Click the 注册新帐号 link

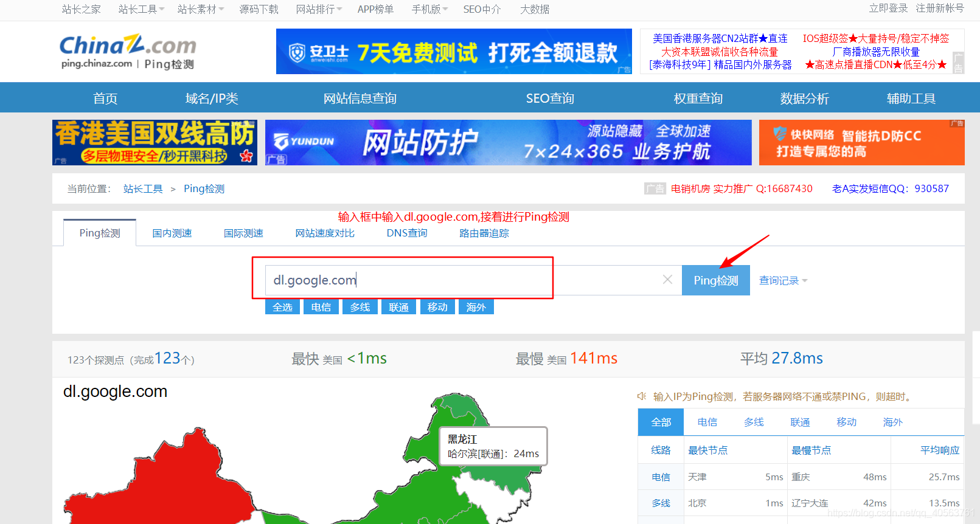(940, 8)
